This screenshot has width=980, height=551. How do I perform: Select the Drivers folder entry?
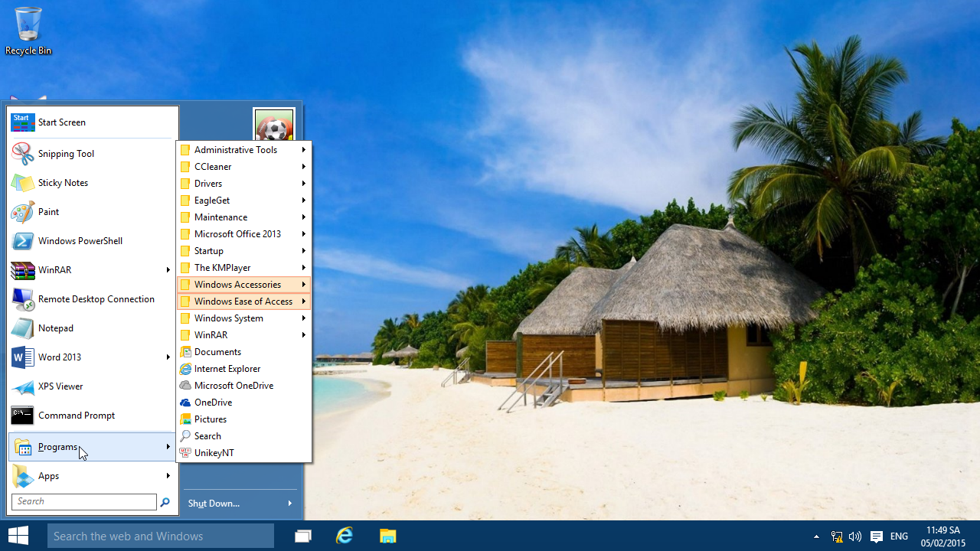[x=243, y=184]
